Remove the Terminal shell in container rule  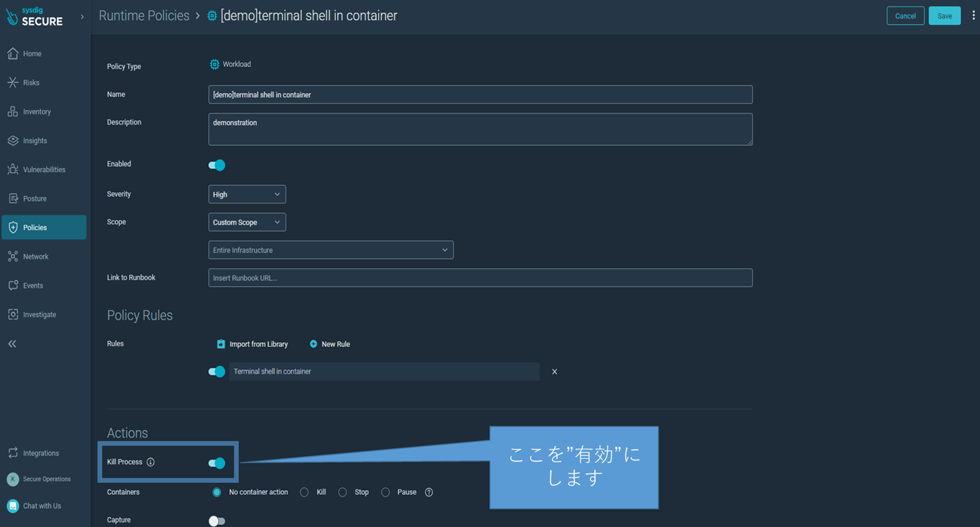(x=554, y=372)
